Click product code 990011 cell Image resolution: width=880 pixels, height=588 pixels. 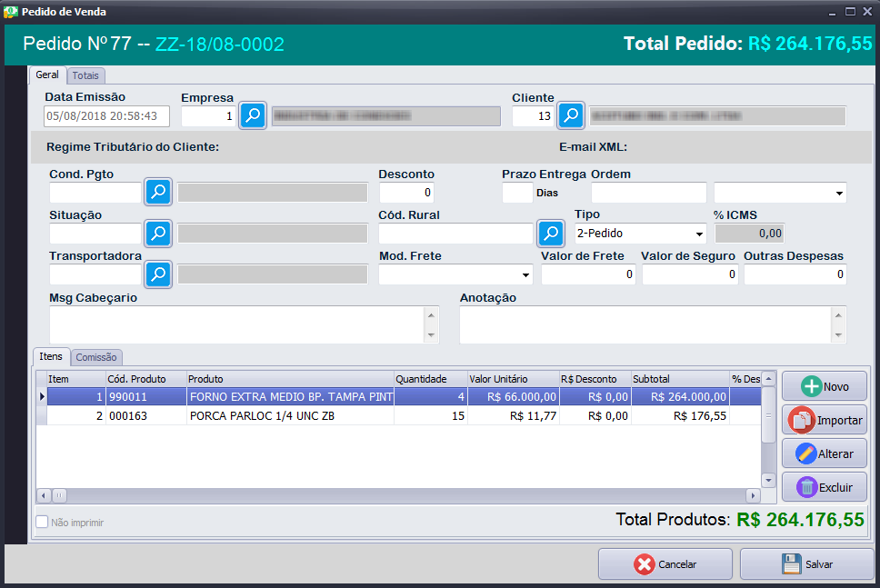click(146, 396)
